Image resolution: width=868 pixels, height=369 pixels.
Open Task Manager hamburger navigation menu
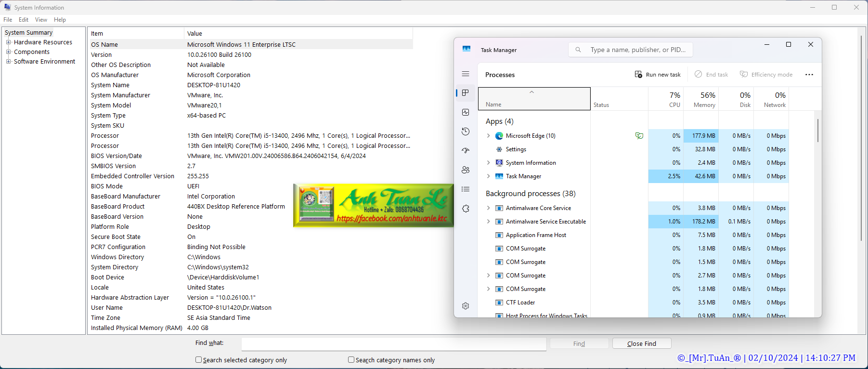[466, 74]
